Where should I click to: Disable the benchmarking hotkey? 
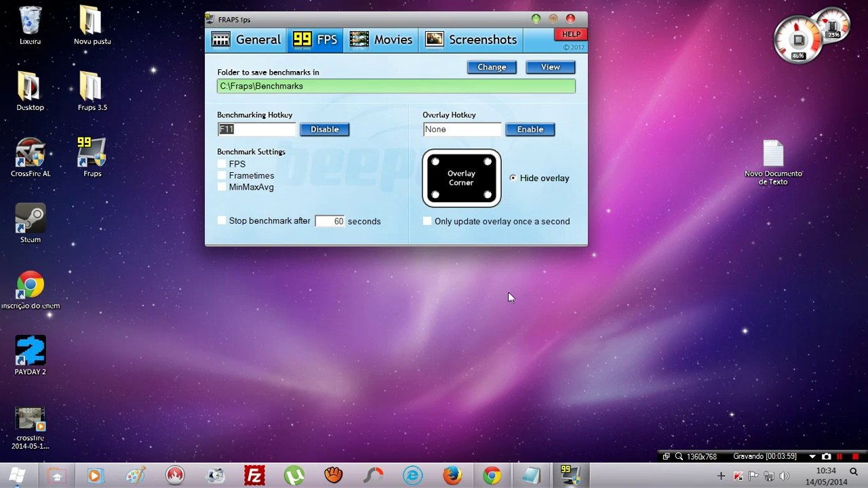pyautogui.click(x=325, y=129)
